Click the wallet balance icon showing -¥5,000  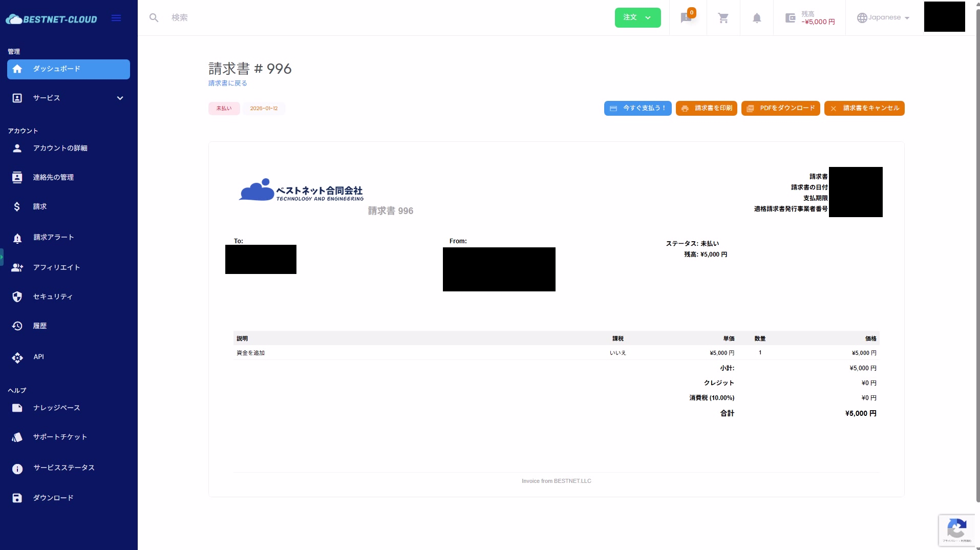(790, 17)
